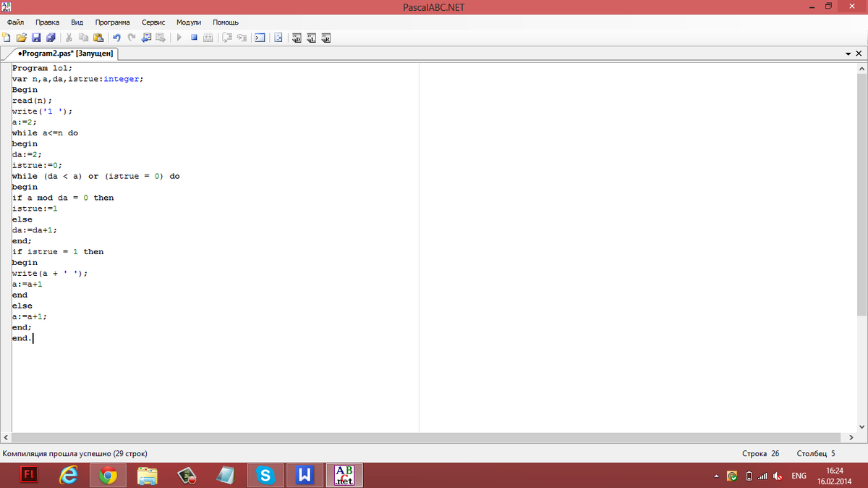Click the Save All toolbar icon

point(51,38)
